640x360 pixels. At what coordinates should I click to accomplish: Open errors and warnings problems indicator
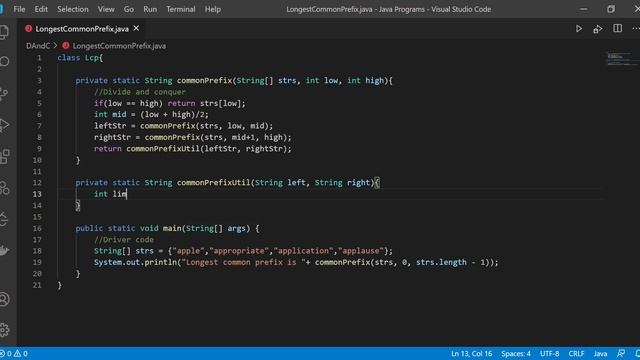point(14,353)
